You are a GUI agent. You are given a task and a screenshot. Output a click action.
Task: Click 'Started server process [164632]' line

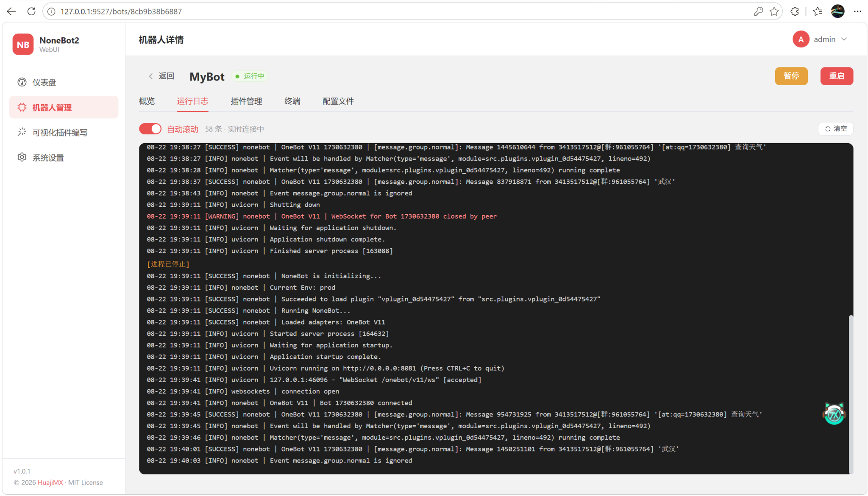click(x=267, y=334)
